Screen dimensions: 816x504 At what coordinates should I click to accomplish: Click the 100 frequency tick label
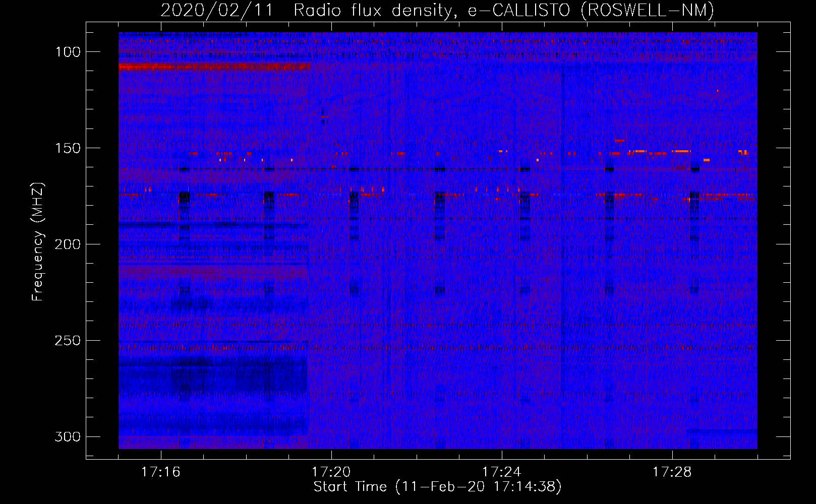pos(68,52)
